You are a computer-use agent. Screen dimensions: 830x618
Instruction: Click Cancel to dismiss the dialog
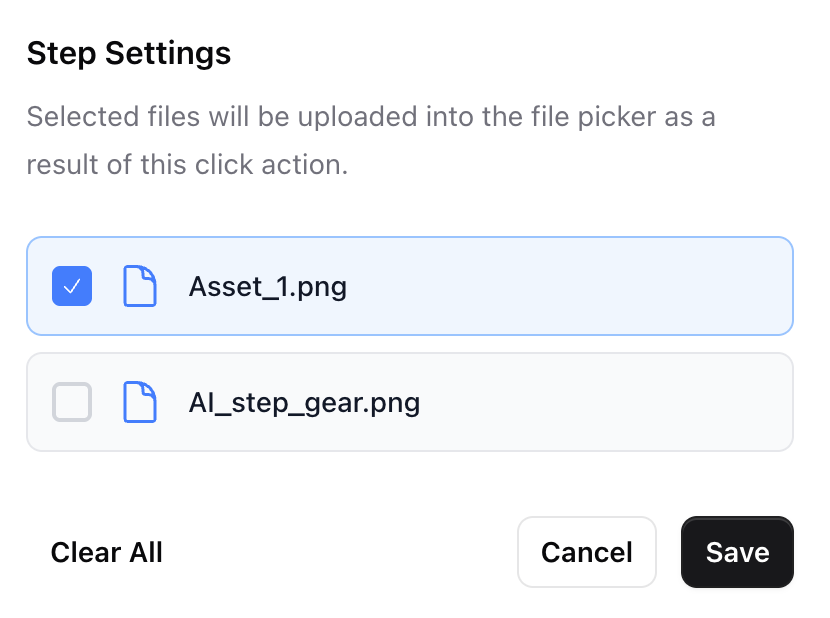(587, 552)
